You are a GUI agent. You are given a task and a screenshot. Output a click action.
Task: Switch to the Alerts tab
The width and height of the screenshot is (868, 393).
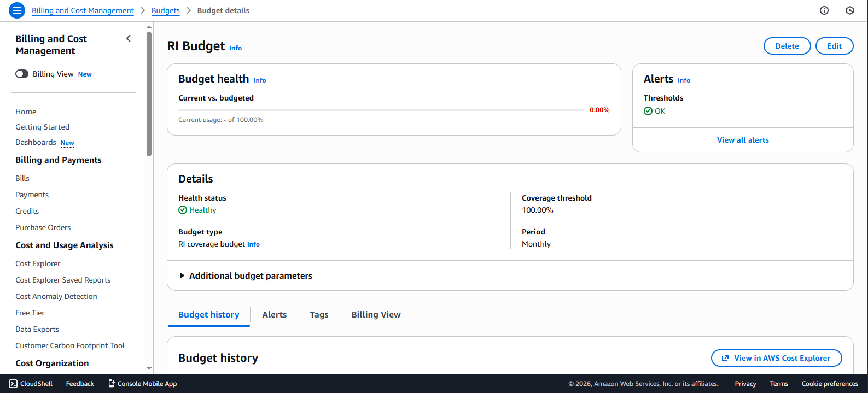point(274,314)
